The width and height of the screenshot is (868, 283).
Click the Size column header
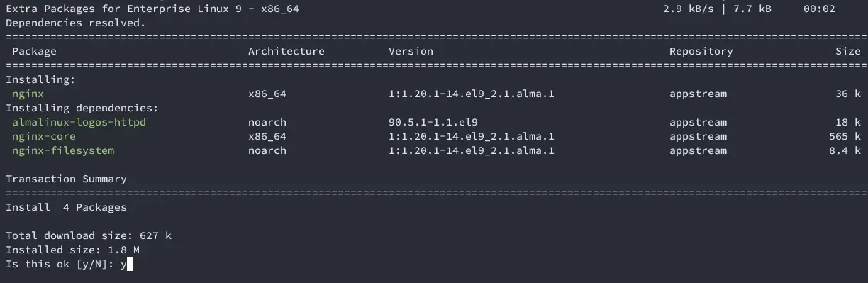click(x=848, y=51)
